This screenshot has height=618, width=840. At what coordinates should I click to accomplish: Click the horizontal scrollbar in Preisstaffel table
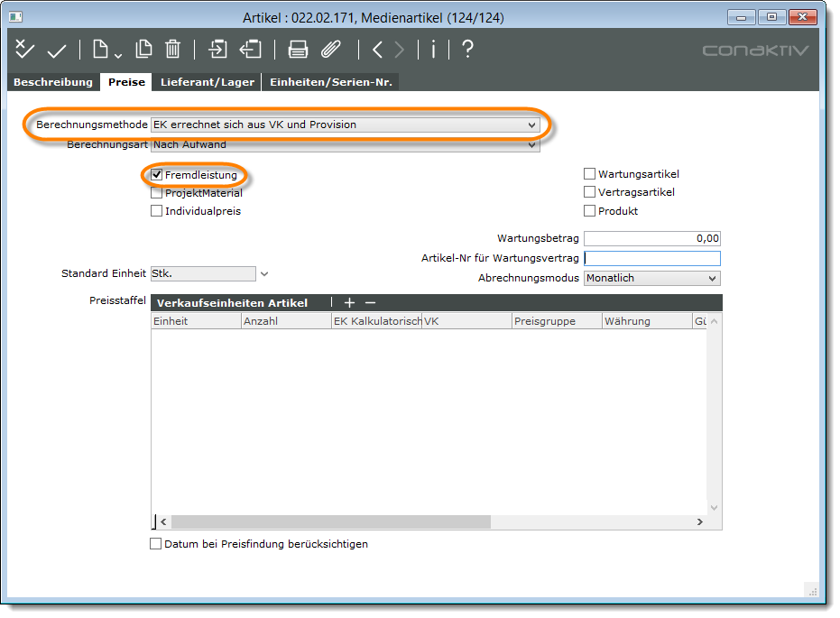click(330, 522)
